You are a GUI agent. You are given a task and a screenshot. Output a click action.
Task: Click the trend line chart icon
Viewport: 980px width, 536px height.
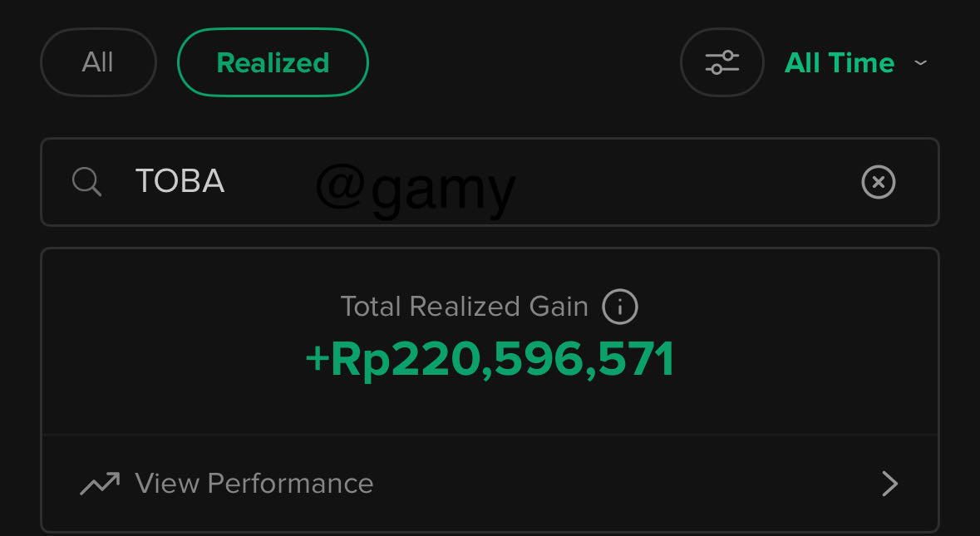coord(100,484)
